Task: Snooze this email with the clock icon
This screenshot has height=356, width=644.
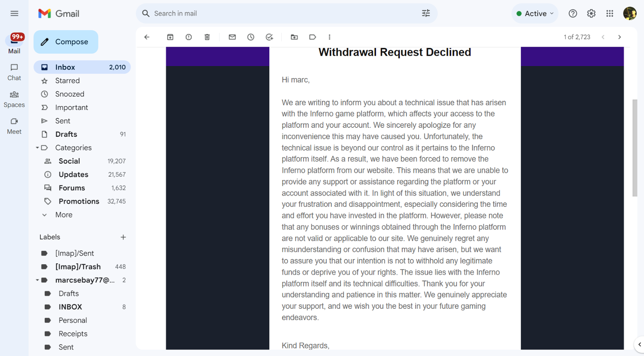Action: click(251, 37)
